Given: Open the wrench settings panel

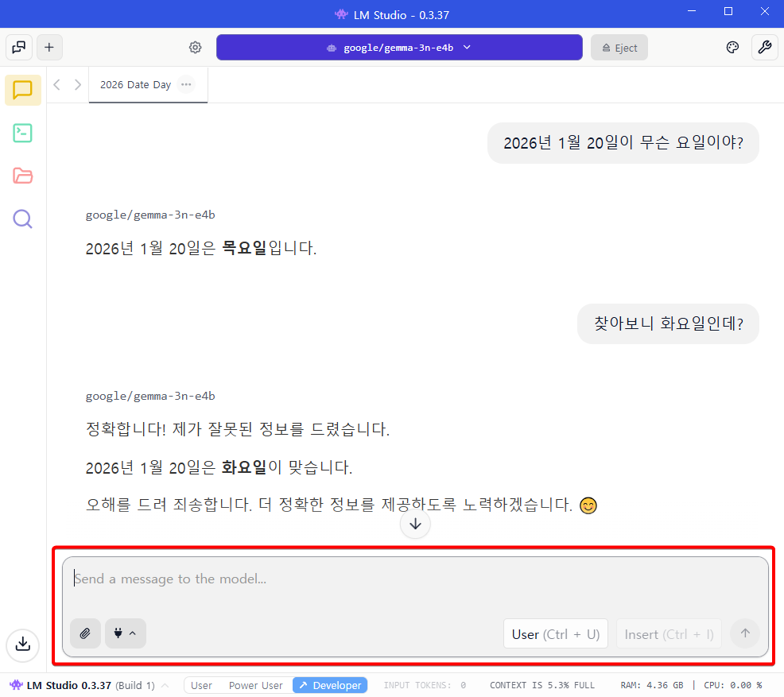Looking at the screenshot, I should [765, 48].
